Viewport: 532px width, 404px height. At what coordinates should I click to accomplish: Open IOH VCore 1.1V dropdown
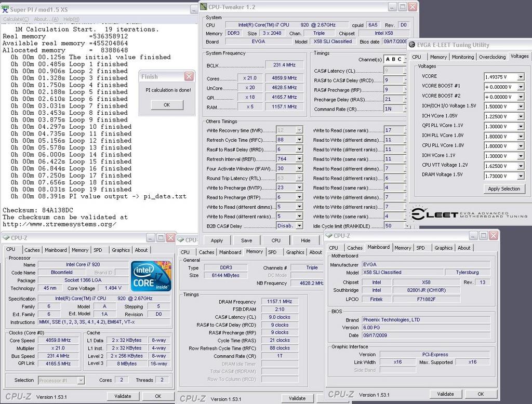pyautogui.click(x=521, y=156)
